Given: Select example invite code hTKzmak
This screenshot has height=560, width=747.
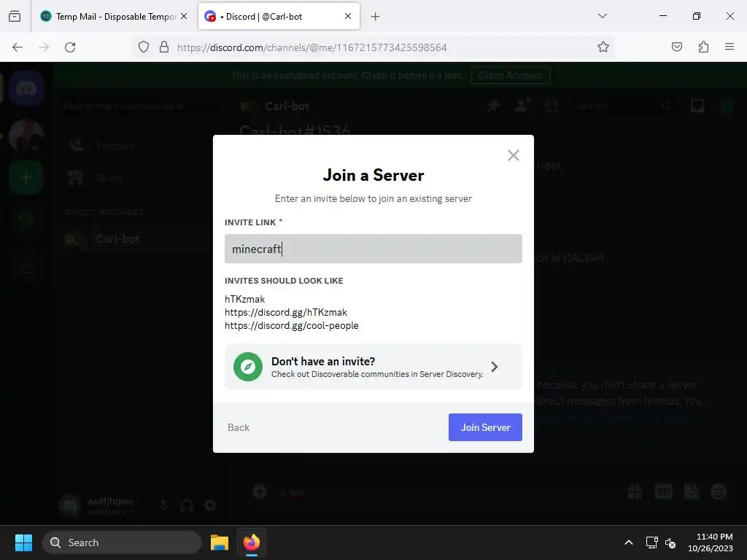Looking at the screenshot, I should coord(244,299).
